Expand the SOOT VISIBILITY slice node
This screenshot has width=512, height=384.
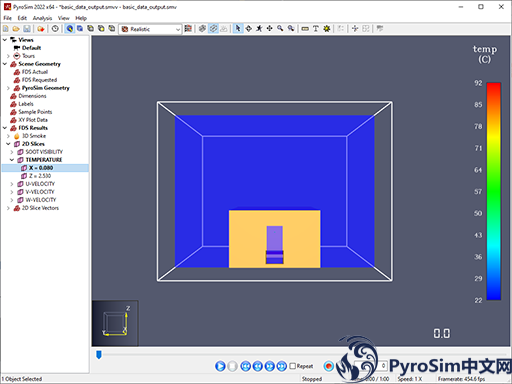coord(12,152)
